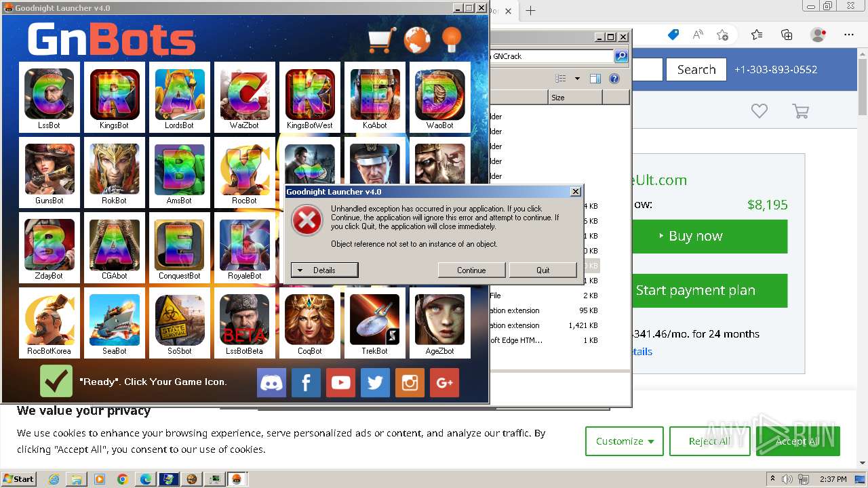Open KingsBotWest icon
This screenshot has height=488, width=868.
309,96
